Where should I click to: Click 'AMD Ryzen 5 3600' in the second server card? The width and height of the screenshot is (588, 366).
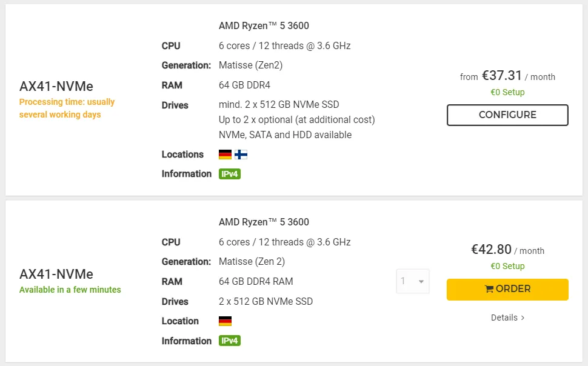(x=264, y=222)
